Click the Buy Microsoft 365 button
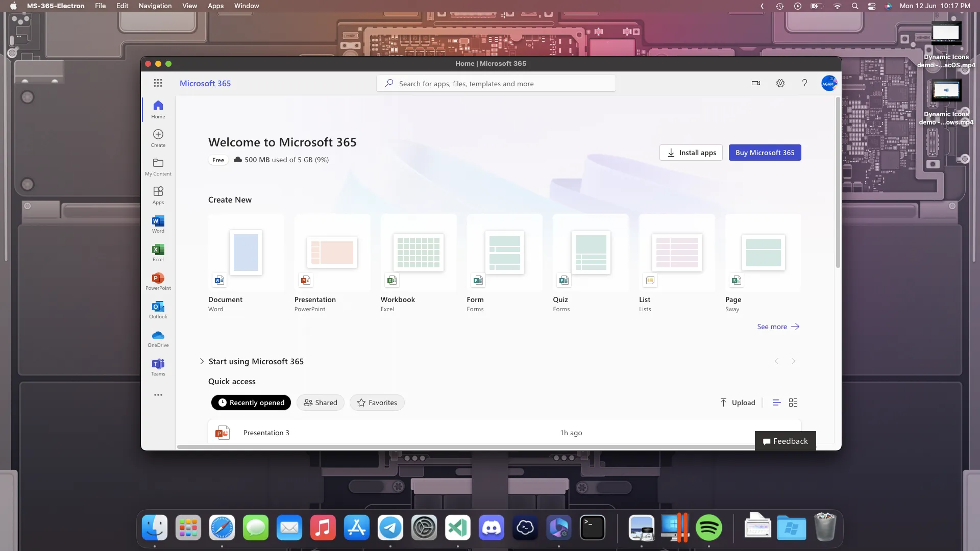Viewport: 980px width, 551px height. [x=765, y=153]
